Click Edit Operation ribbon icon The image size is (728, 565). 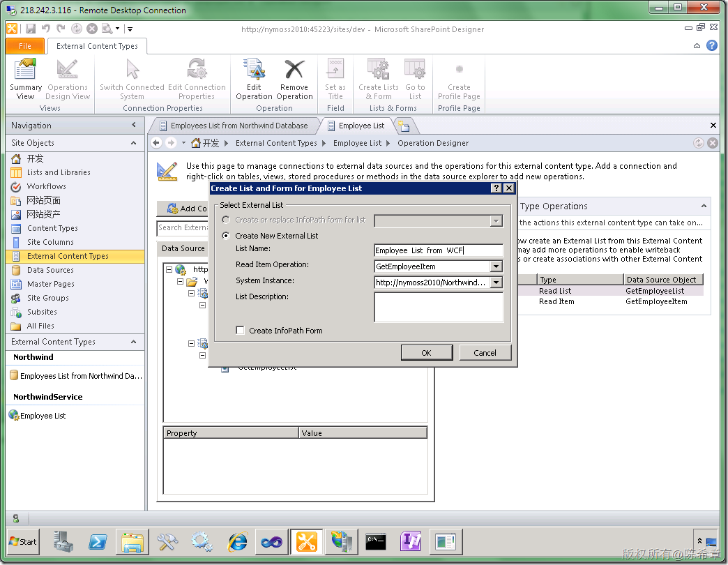click(254, 80)
